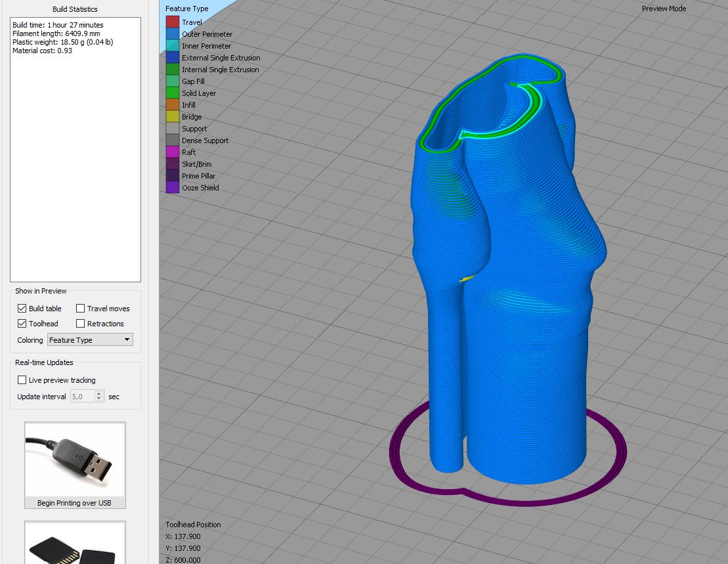The width and height of the screenshot is (728, 564).
Task: Enable the Travel moves checkbox
Action: [x=81, y=309]
